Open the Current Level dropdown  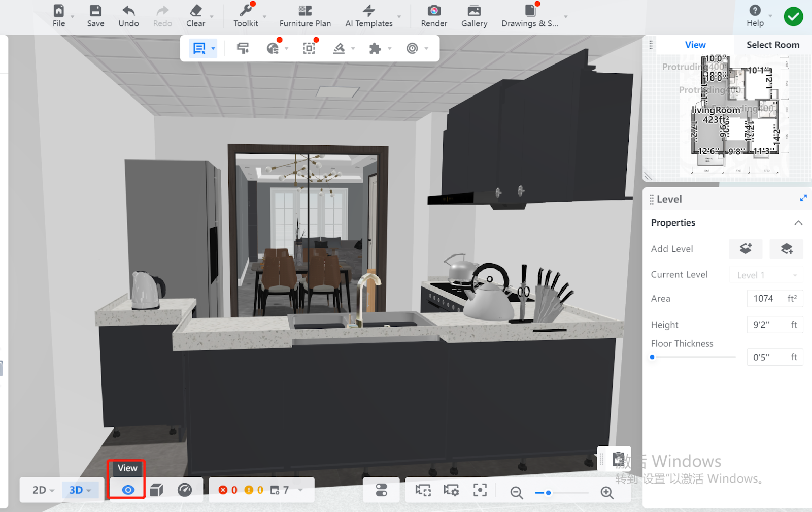click(766, 275)
